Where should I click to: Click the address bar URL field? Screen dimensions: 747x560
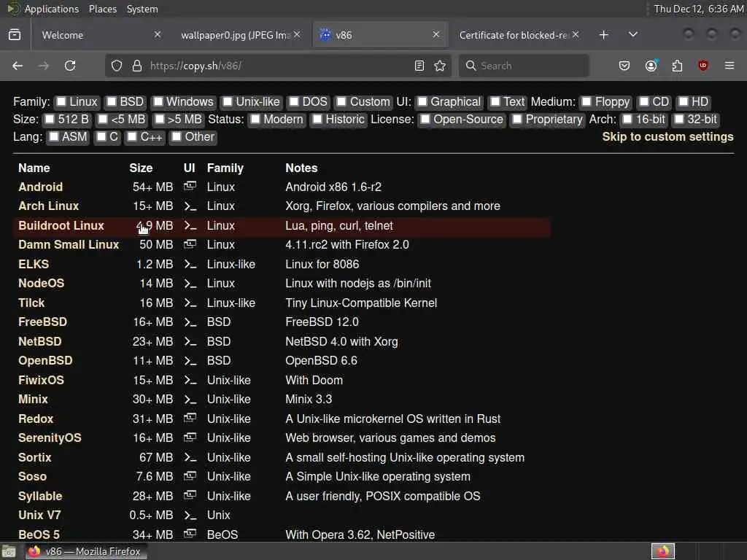pyautogui.click(x=276, y=66)
